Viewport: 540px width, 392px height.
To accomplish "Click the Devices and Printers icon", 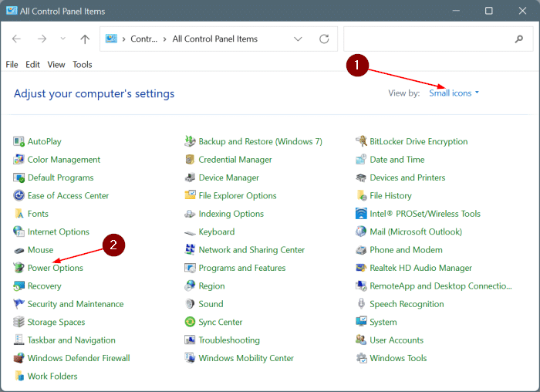I will tap(361, 177).
